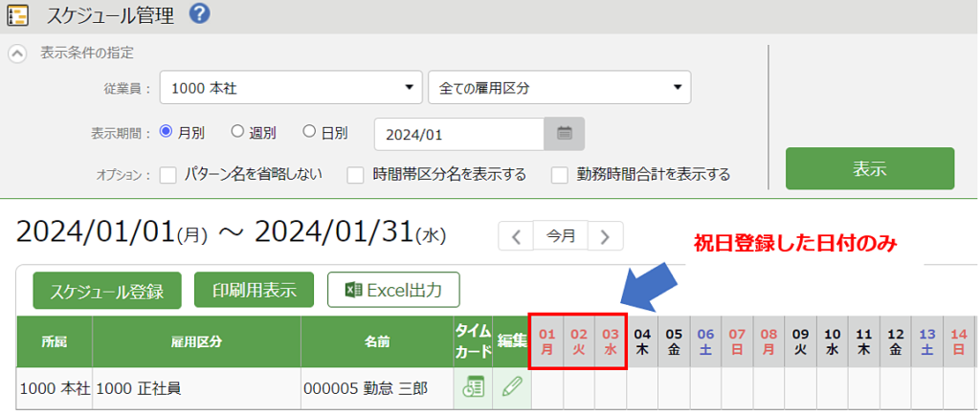Image resolution: width=980 pixels, height=415 pixels.
Task: Click the Excel出力 button
Action: (393, 291)
